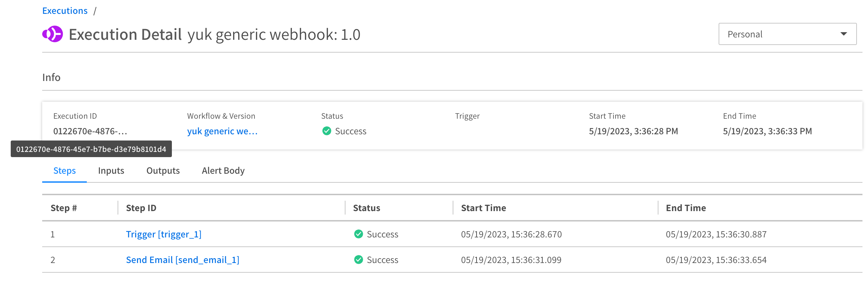This screenshot has width=868, height=281.
Task: Click the Status column header in table
Action: point(366,208)
